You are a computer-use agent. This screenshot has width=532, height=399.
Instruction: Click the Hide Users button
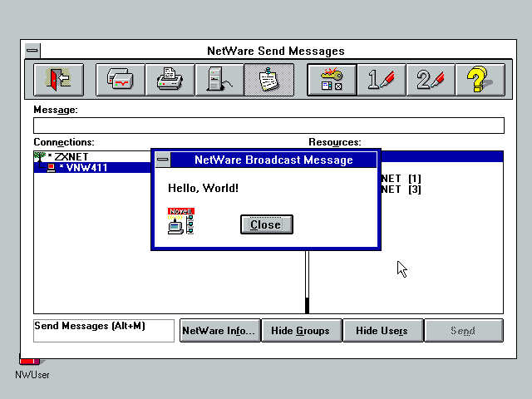[x=382, y=331]
